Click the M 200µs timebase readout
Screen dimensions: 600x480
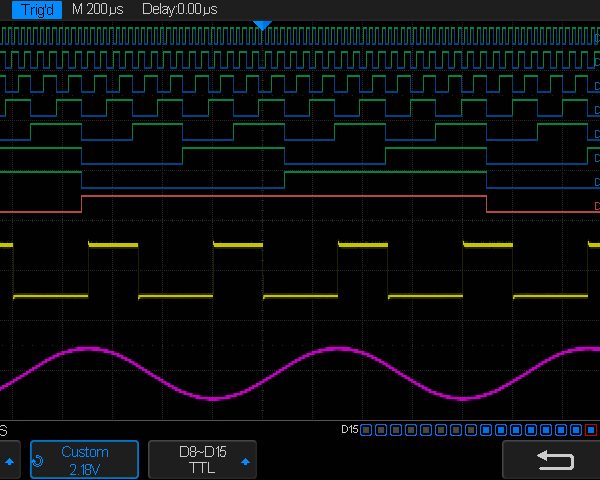[x=98, y=9]
